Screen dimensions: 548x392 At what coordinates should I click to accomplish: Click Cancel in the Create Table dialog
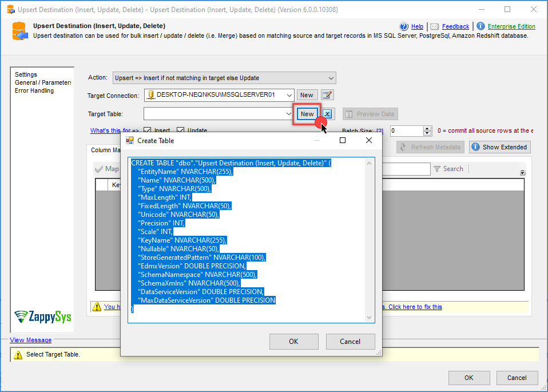(350, 342)
